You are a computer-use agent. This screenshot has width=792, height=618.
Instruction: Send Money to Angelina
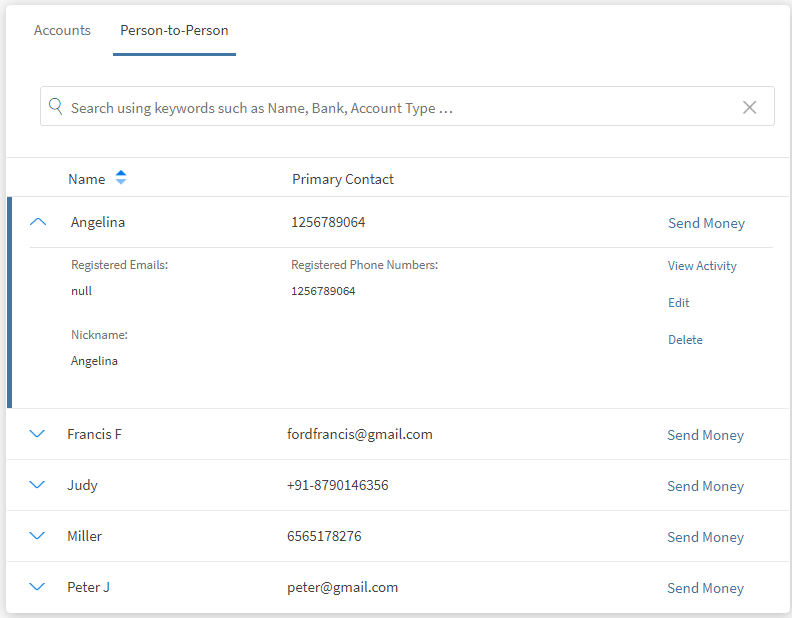pos(706,223)
